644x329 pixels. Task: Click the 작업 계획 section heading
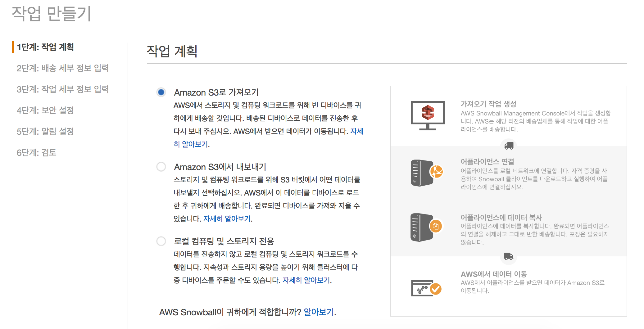(172, 51)
